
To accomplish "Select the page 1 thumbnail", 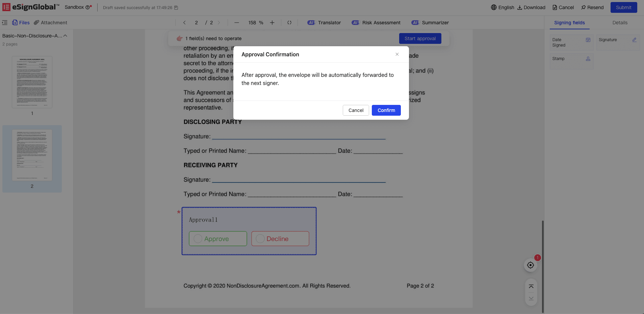I will point(32,82).
